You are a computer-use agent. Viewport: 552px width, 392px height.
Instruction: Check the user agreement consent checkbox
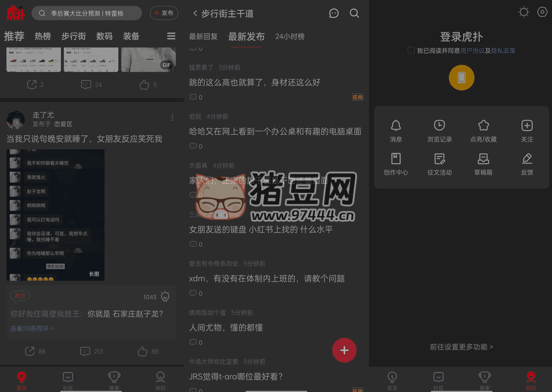click(x=411, y=51)
